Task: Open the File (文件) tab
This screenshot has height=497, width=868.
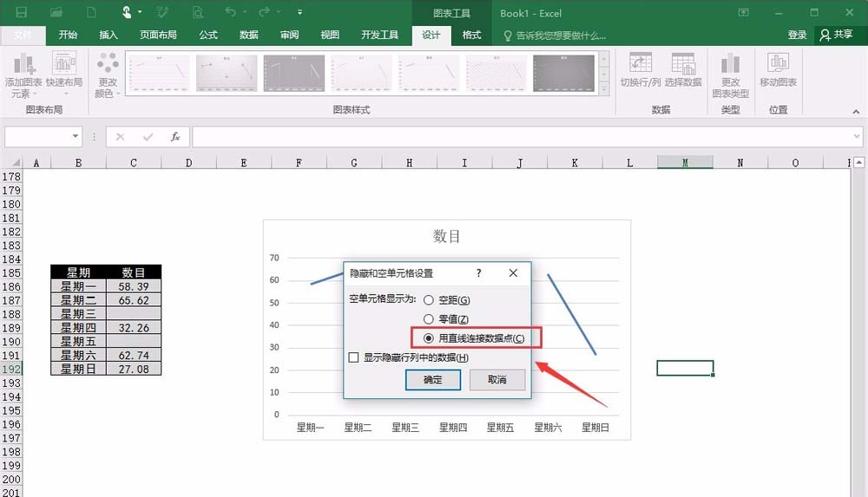Action: (x=23, y=35)
